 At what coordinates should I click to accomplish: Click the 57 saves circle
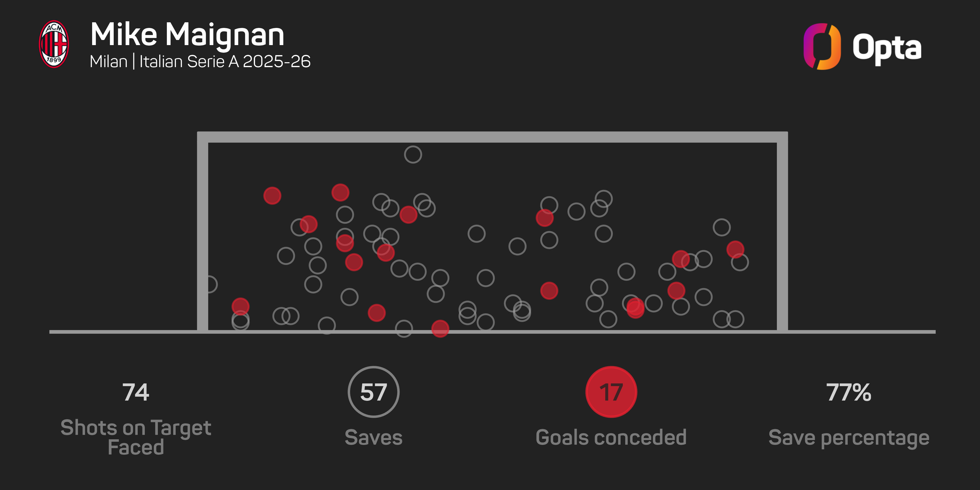point(373,392)
